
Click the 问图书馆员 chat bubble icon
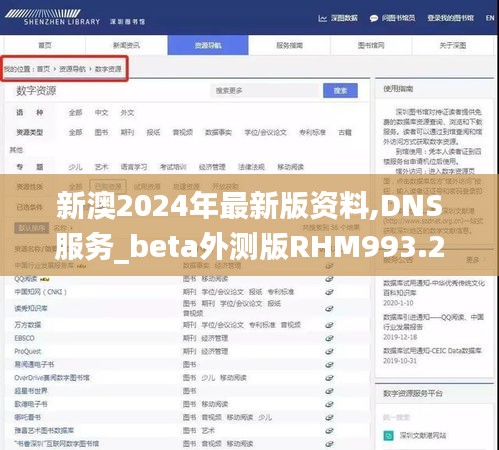[374, 18]
